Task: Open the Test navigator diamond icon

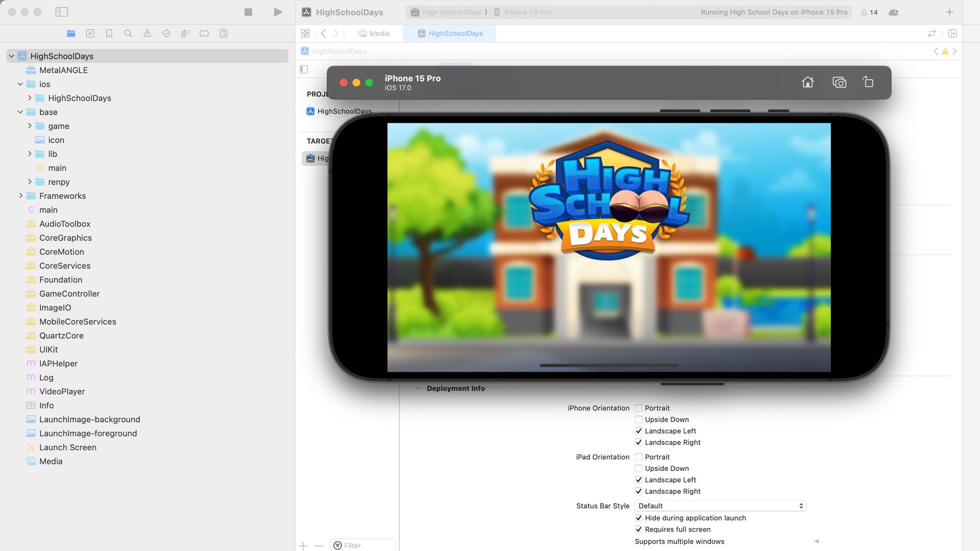Action: tap(166, 33)
